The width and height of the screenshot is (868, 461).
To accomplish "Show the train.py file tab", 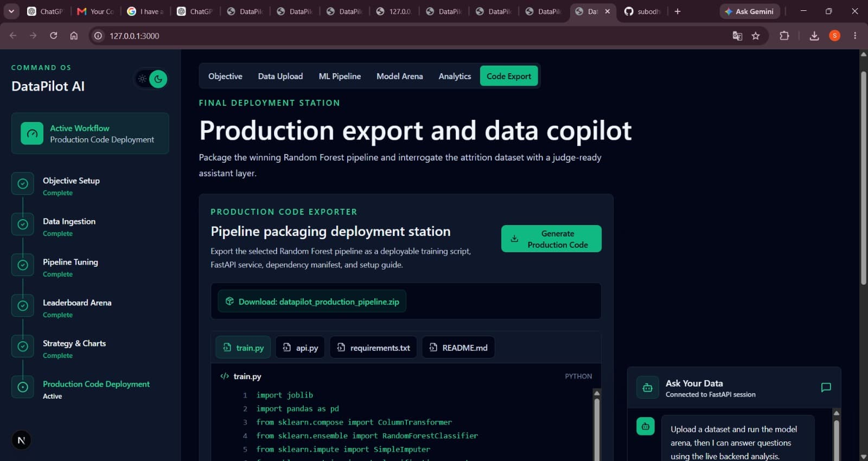I will click(x=244, y=348).
